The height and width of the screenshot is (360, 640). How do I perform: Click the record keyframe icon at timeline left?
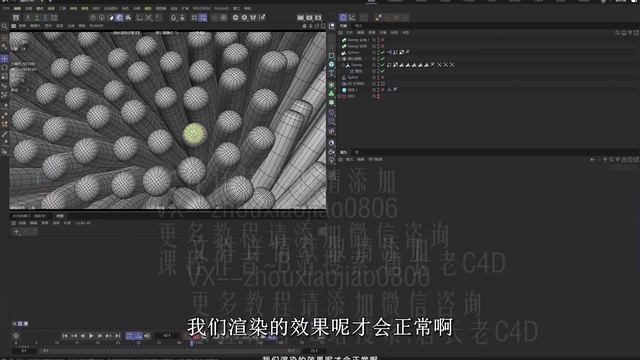[16, 336]
